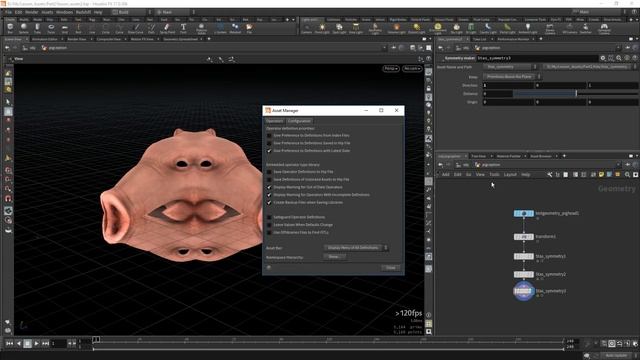This screenshot has height=360, width=640.
Task: Toggle Display Warning for Operators With Incomplete Definitions
Action: [269, 195]
